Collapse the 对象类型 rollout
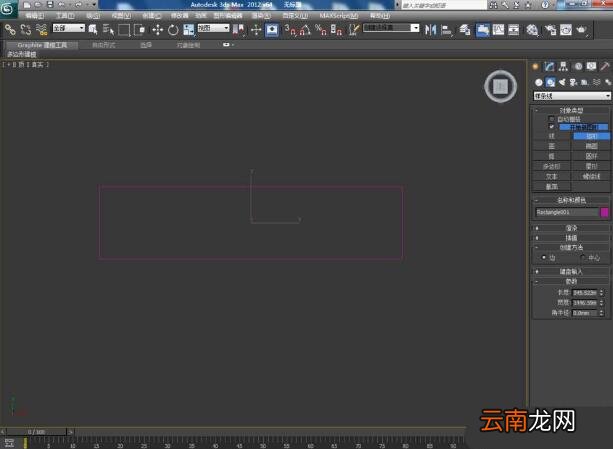Screen dimensions: 613x449 point(571,110)
